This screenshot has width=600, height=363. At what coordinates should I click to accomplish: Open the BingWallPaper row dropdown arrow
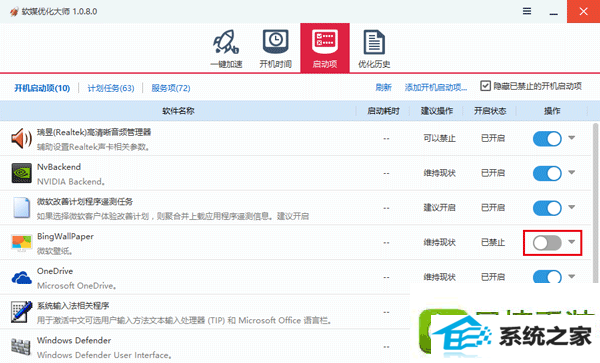coord(572,242)
